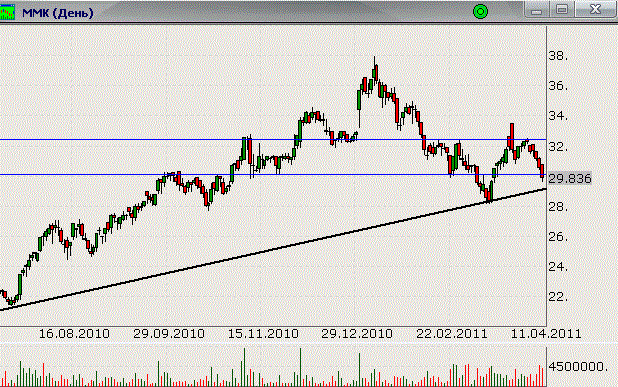Click the 34. price axis label
Image resolution: width=618 pixels, height=387 pixels.
[x=558, y=116]
